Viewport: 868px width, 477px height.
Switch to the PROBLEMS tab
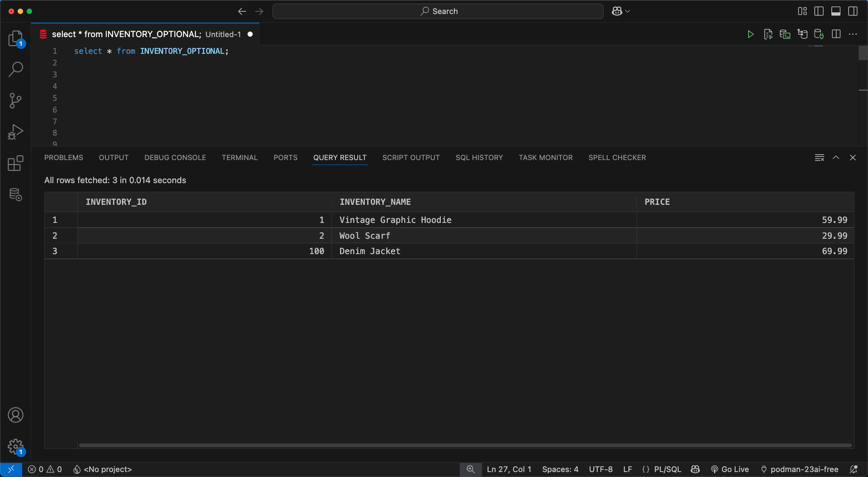click(64, 158)
